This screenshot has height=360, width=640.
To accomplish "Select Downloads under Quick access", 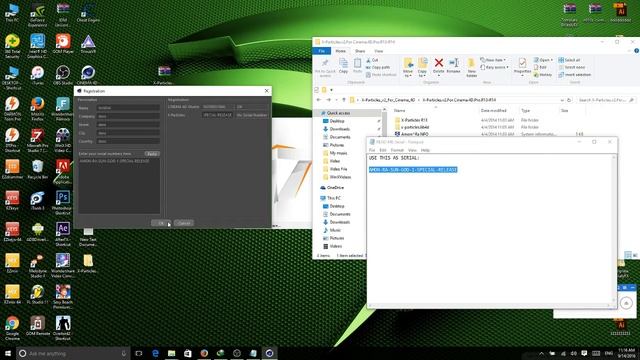I will tap(340, 129).
